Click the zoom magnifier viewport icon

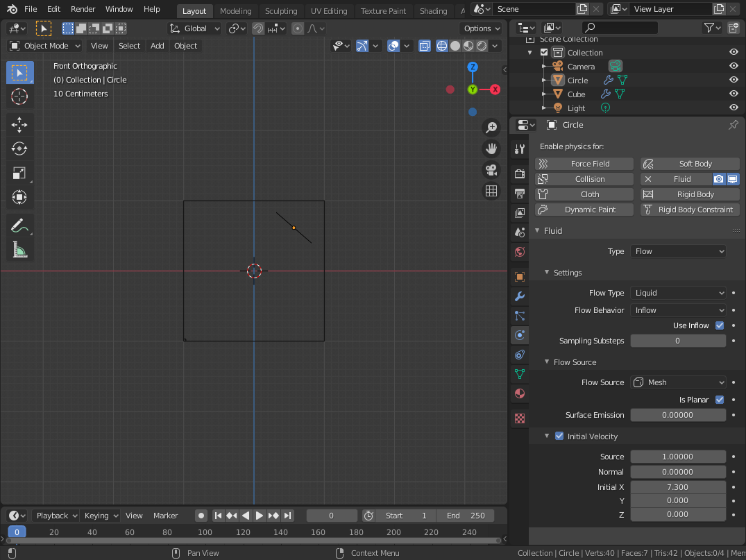pyautogui.click(x=491, y=128)
